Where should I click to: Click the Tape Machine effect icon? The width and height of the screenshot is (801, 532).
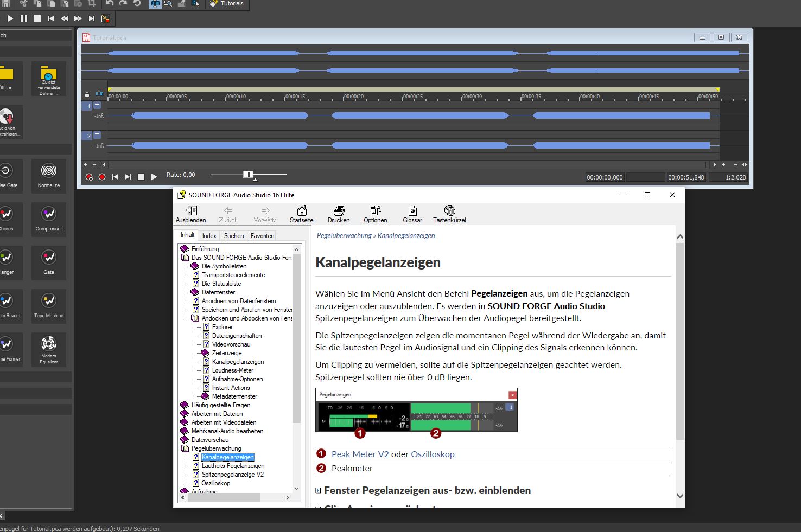click(49, 305)
